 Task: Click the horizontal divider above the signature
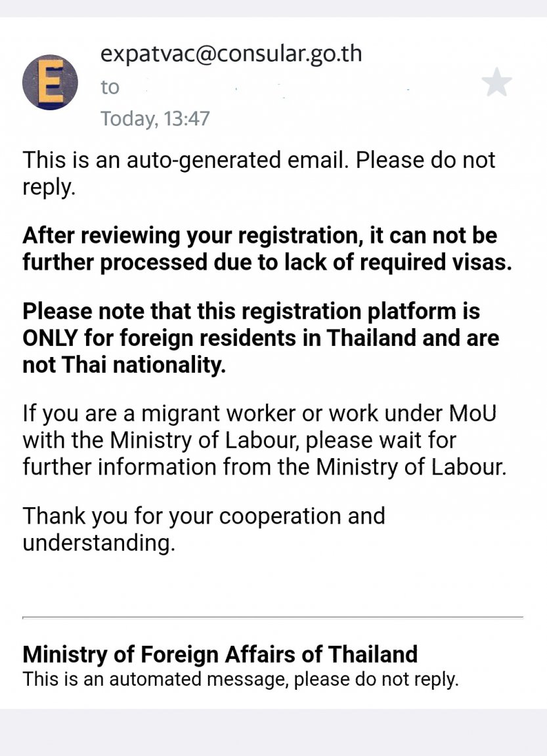pyautogui.click(x=273, y=617)
